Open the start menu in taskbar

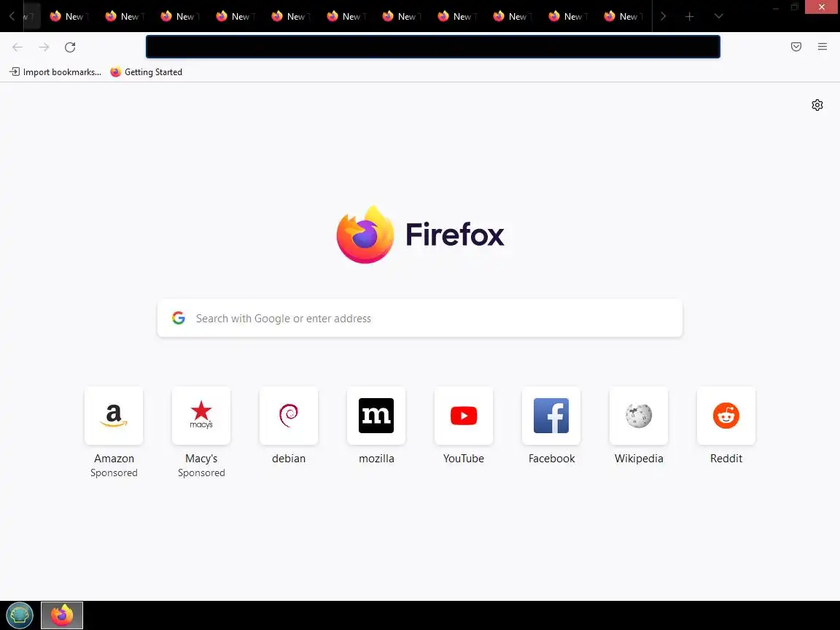tap(20, 615)
